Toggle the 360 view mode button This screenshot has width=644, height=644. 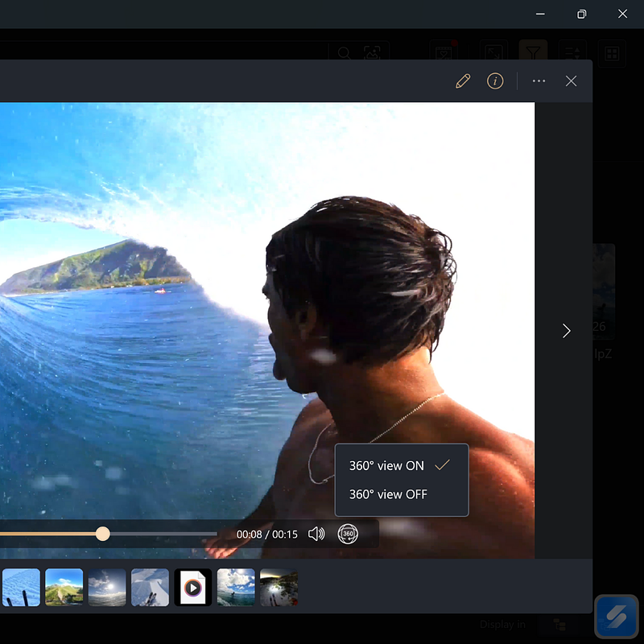tap(347, 534)
